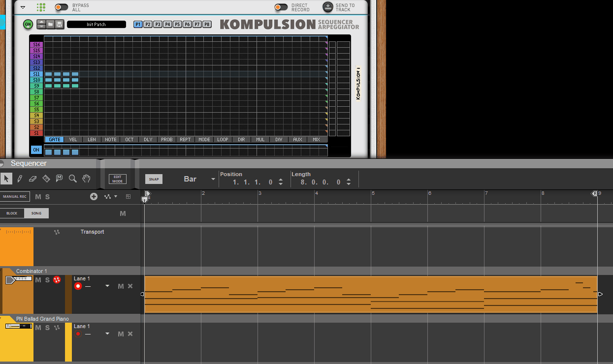Mute PN Ballad Grand Piano track

tap(38, 328)
